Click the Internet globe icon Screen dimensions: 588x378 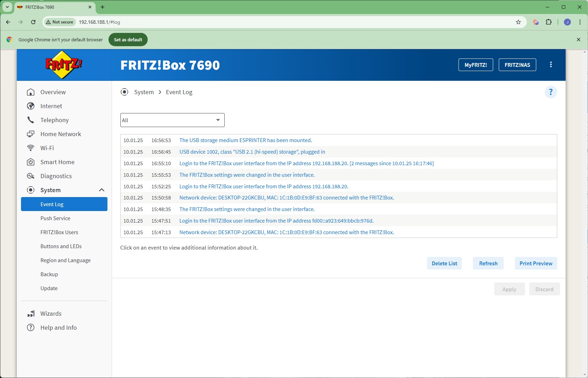(31, 106)
